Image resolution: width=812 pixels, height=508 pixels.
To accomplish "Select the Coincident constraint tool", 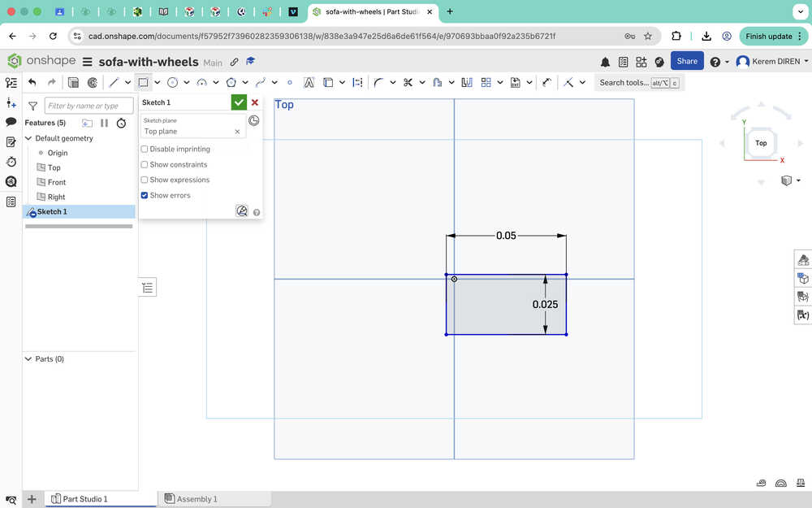I will (568, 82).
